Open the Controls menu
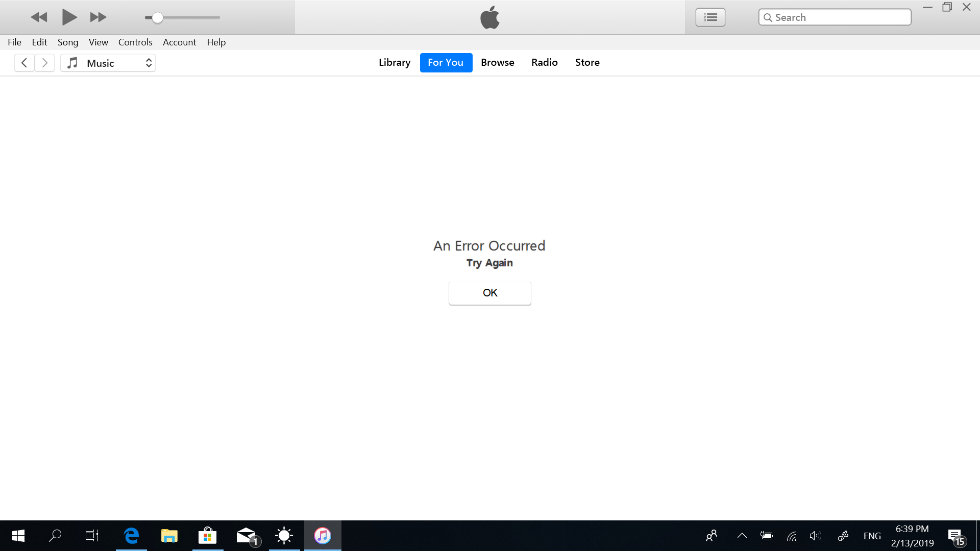Screen dimensions: 980x551 tap(135, 42)
